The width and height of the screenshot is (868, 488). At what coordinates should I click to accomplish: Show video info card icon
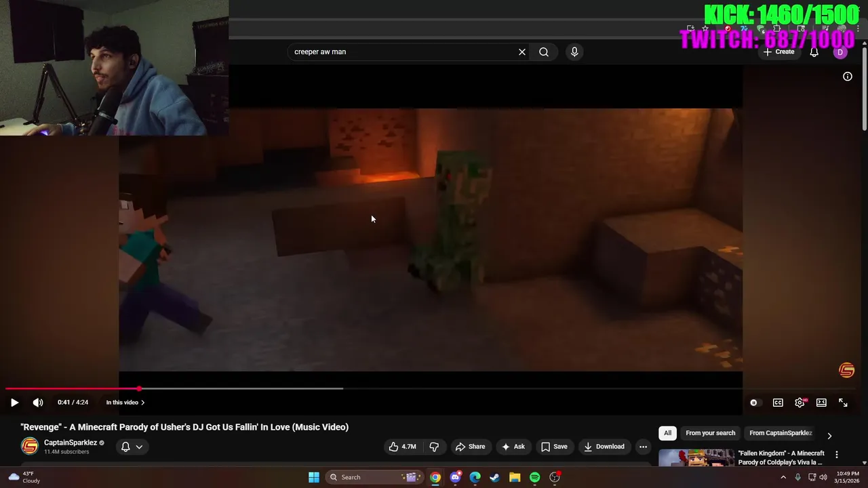click(848, 77)
